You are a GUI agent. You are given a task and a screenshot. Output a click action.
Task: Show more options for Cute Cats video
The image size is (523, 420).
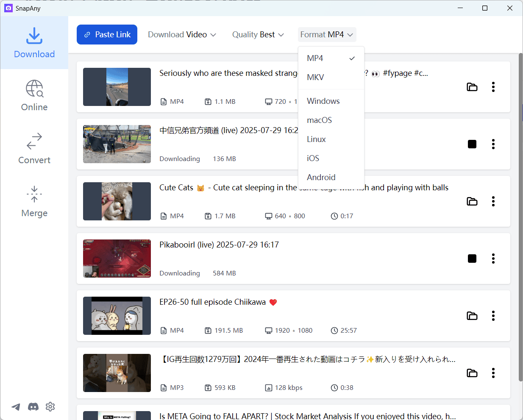coord(493,201)
